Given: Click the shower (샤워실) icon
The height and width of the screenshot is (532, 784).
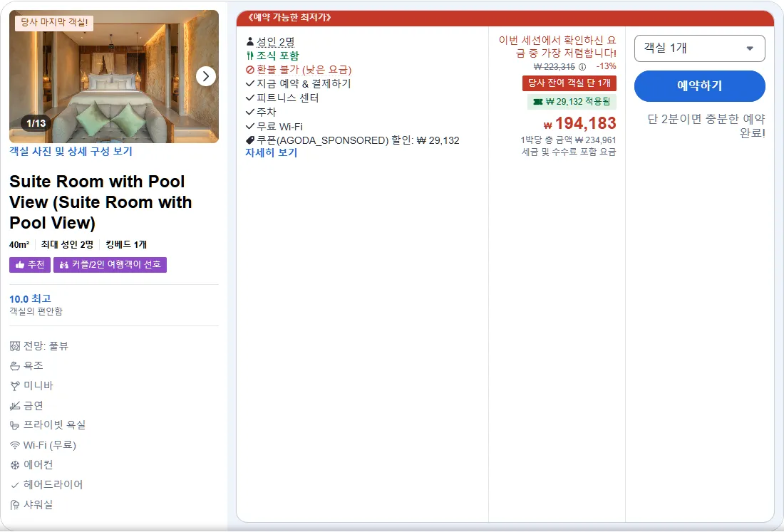Looking at the screenshot, I should (15, 505).
